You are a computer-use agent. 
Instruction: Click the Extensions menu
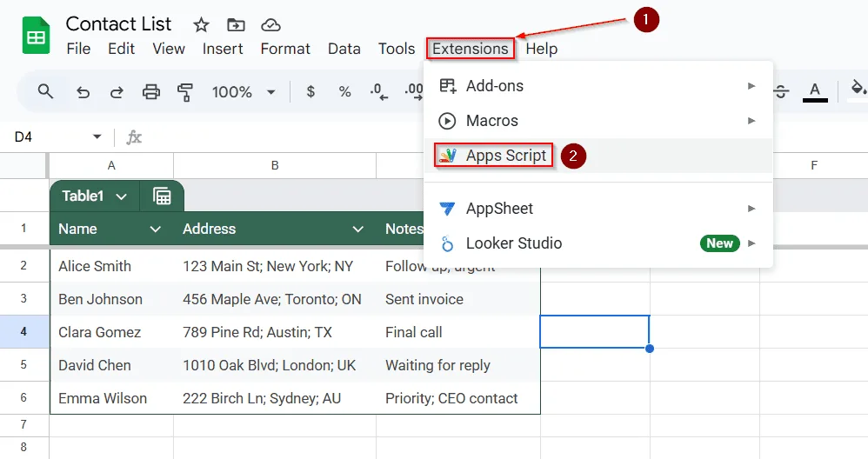click(x=470, y=49)
